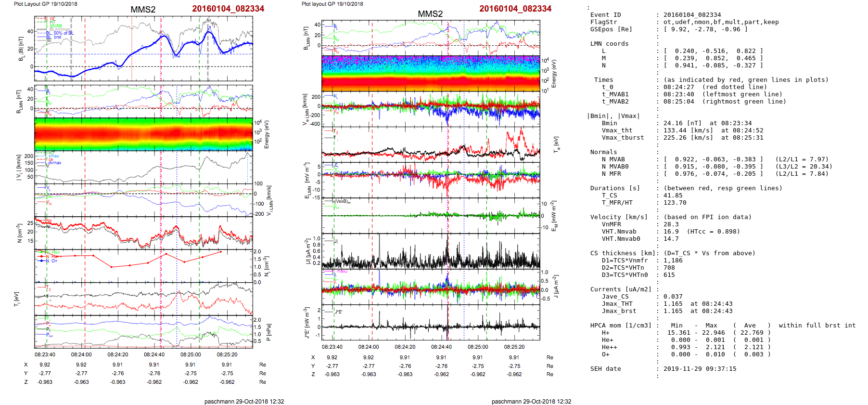
Task: Click the ion energy spectrogram in left plot
Action: tap(143, 134)
